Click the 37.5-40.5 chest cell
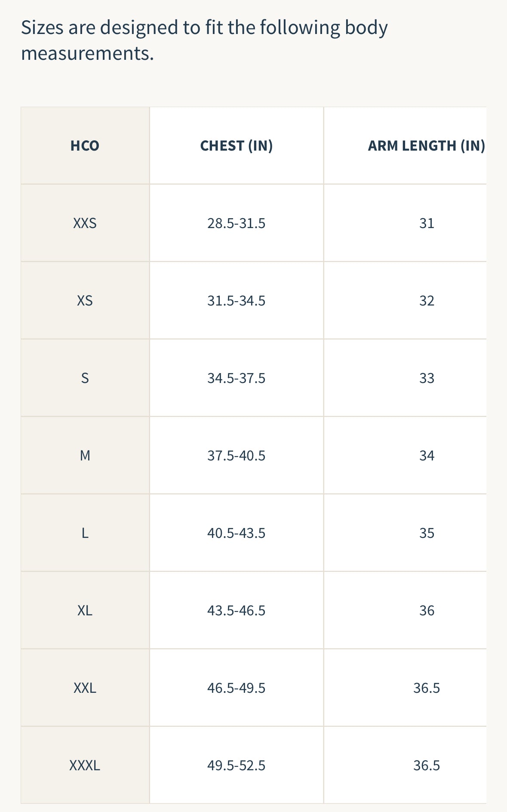Image resolution: width=507 pixels, height=812 pixels. click(x=236, y=456)
